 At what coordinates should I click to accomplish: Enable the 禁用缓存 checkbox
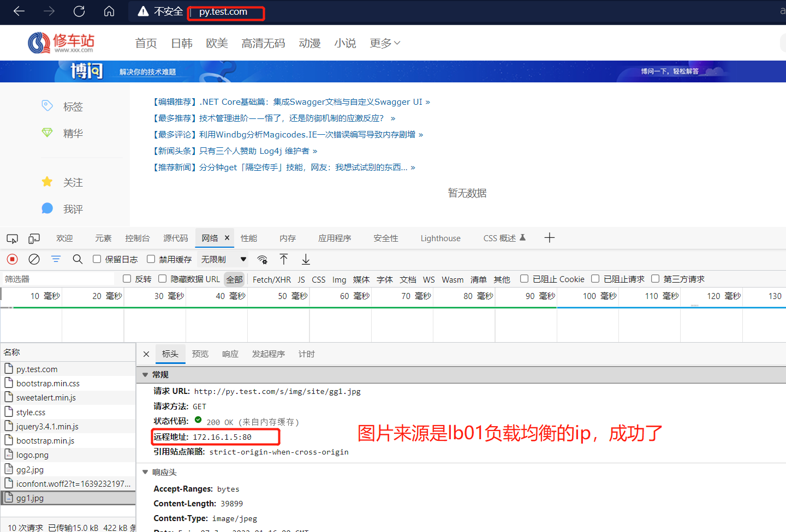[x=151, y=259]
